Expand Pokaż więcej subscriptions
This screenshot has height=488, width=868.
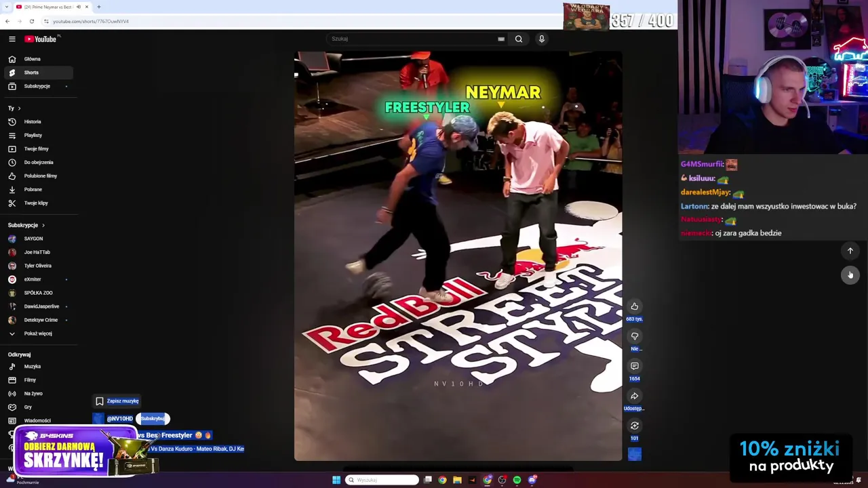(39, 333)
